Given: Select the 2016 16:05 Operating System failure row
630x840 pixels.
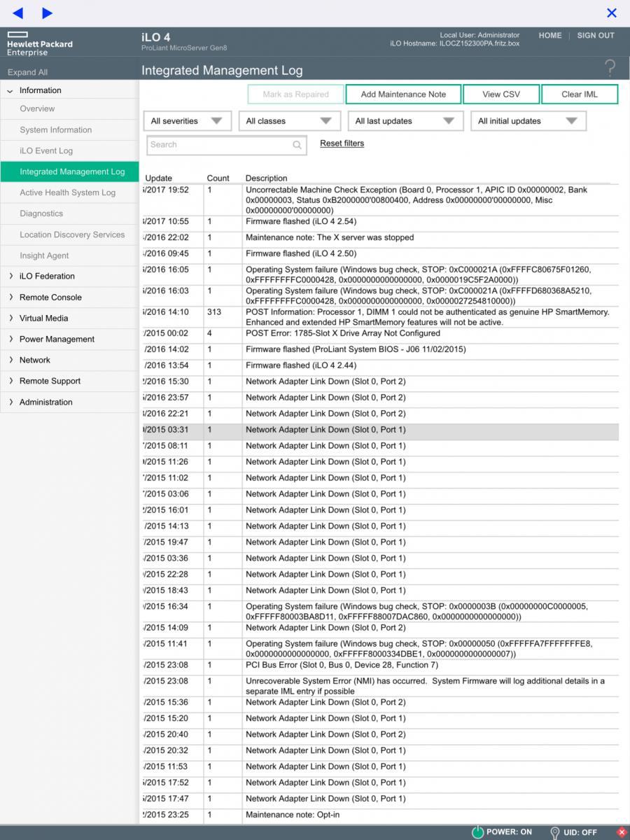Looking at the screenshot, I should click(380, 274).
